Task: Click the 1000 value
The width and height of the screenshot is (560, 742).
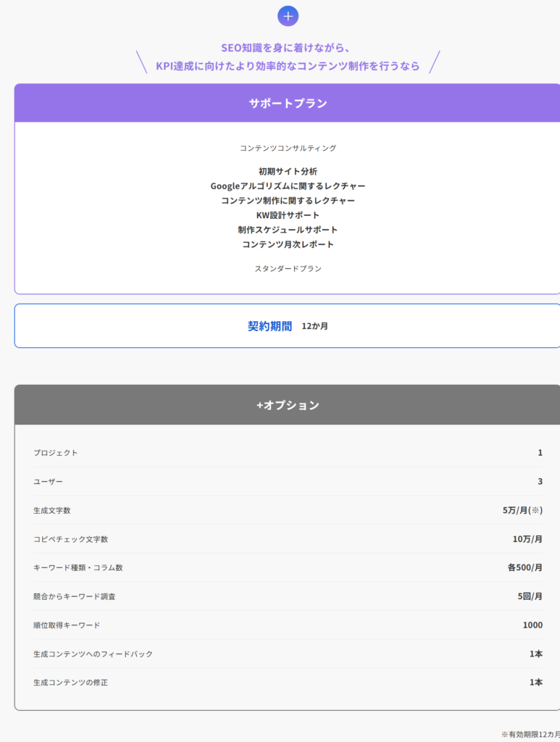Action: tap(532, 625)
